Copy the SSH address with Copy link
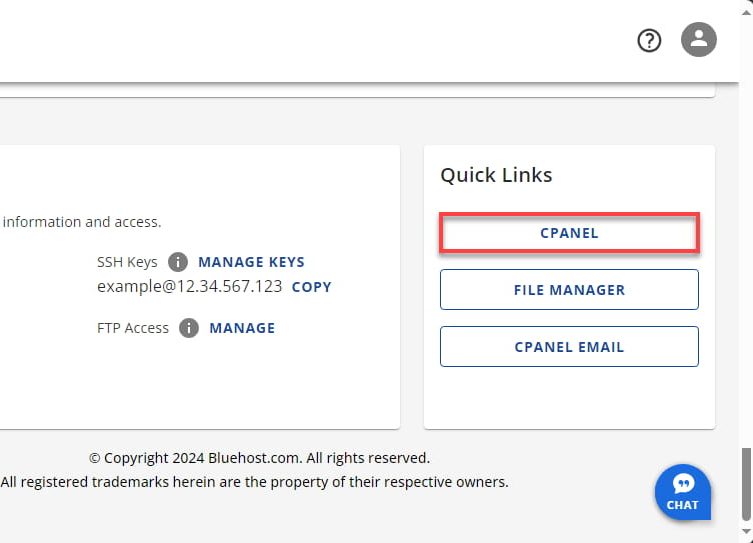 pos(311,286)
